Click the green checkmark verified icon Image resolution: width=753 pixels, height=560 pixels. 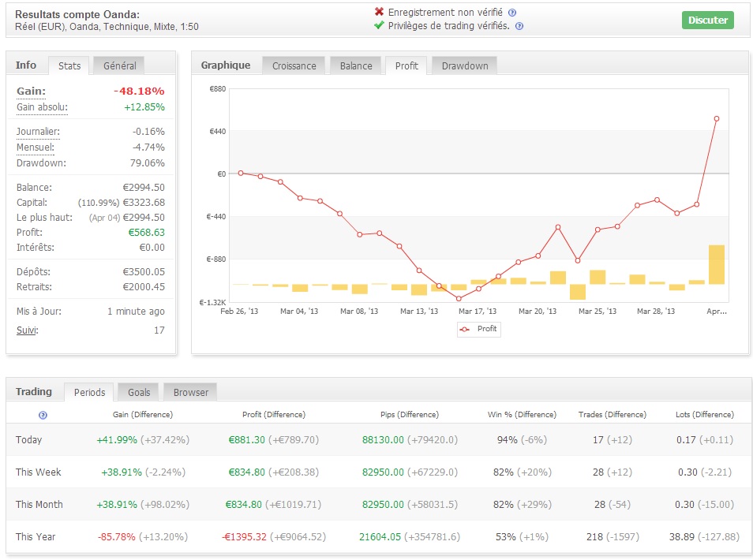click(x=379, y=26)
